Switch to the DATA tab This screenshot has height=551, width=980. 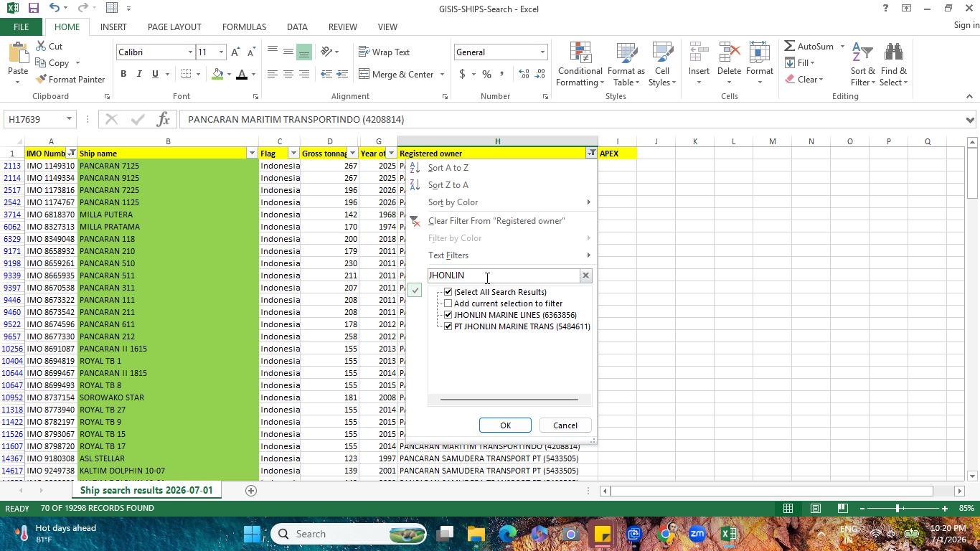[297, 27]
